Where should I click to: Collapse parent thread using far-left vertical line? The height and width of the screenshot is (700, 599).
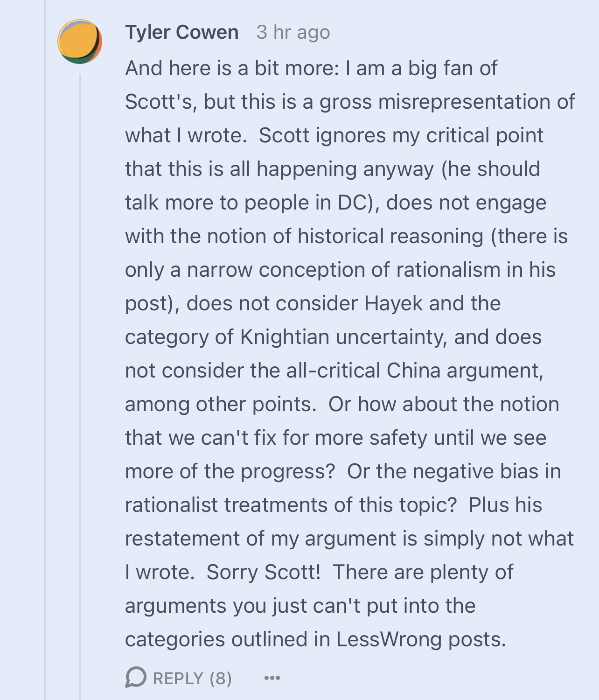pos(45,350)
